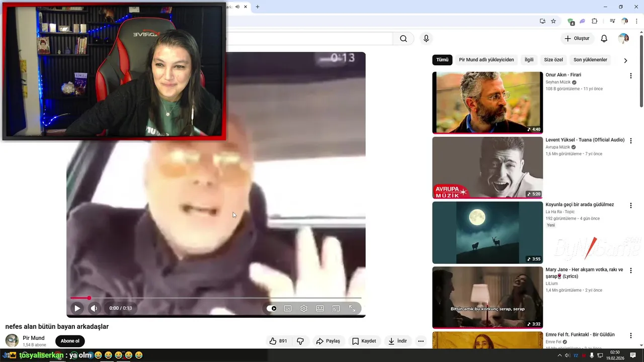The width and height of the screenshot is (644, 362).
Task: Open more actions ellipsis below video
Action: tap(421, 341)
